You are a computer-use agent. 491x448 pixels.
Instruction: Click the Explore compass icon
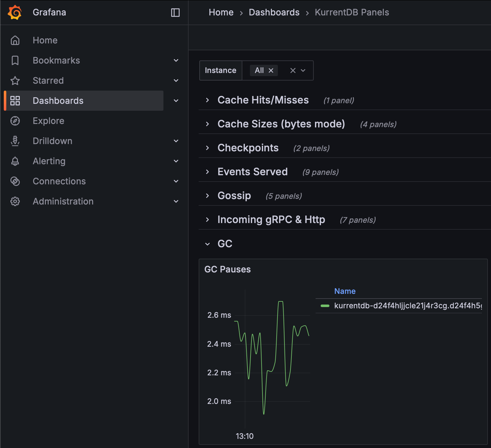point(15,121)
